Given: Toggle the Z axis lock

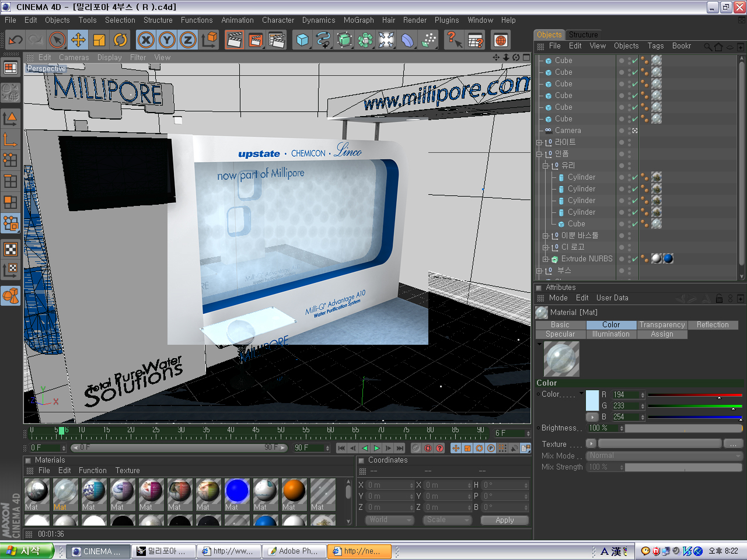Looking at the screenshot, I should [x=188, y=40].
